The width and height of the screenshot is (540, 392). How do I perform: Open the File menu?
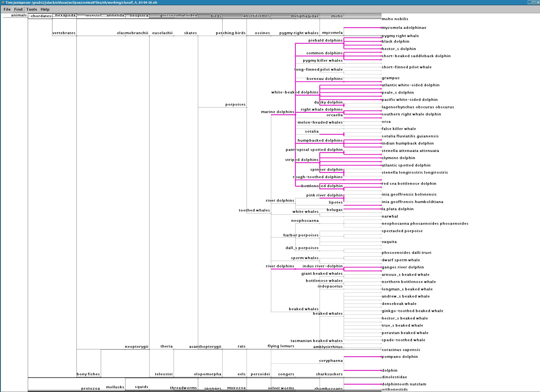(7, 9)
